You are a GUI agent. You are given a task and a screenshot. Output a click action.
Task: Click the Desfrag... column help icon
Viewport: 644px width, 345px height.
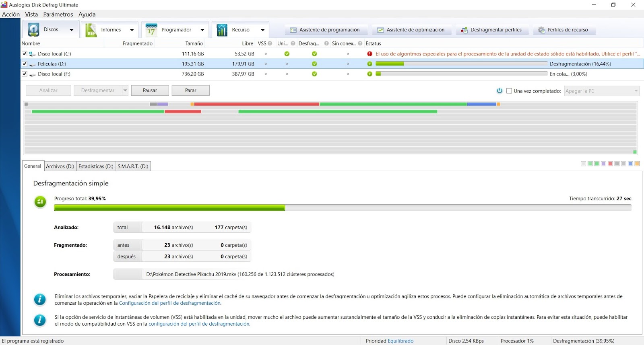pyautogui.click(x=326, y=43)
